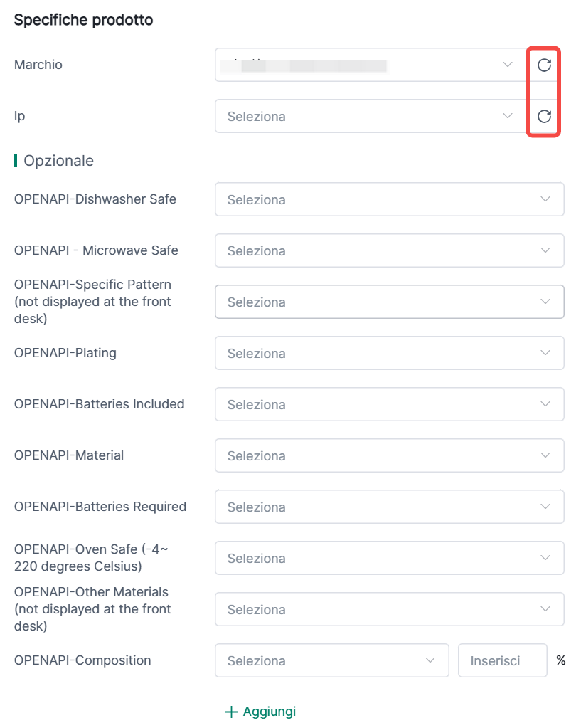Image resolution: width=576 pixels, height=728 pixels.
Task: Select the OPENAPI-Batteries Included dropdown
Action: (x=389, y=405)
